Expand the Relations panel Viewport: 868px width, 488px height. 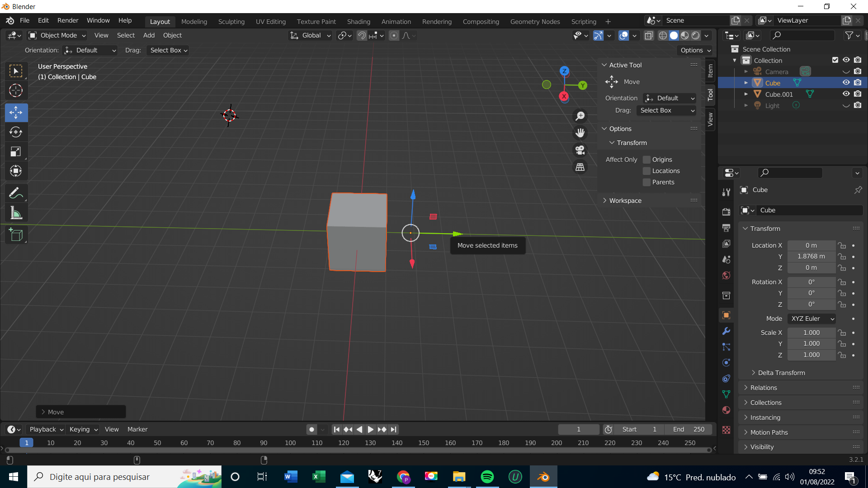point(763,388)
